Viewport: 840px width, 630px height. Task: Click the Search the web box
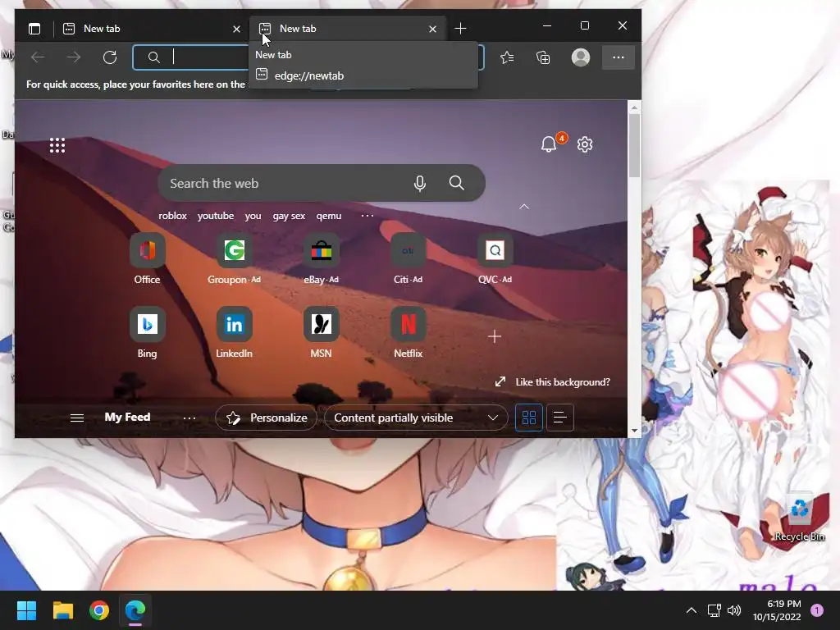pos(322,183)
